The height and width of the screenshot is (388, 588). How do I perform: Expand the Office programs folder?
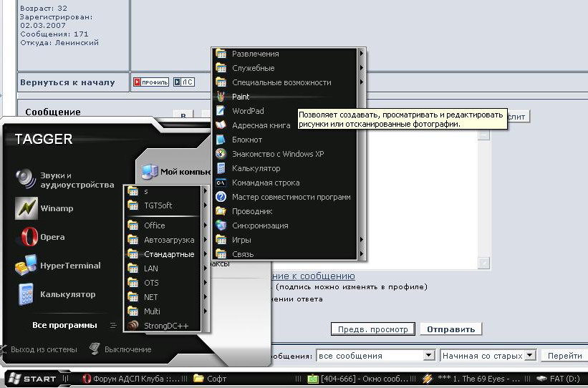pyautogui.click(x=167, y=225)
